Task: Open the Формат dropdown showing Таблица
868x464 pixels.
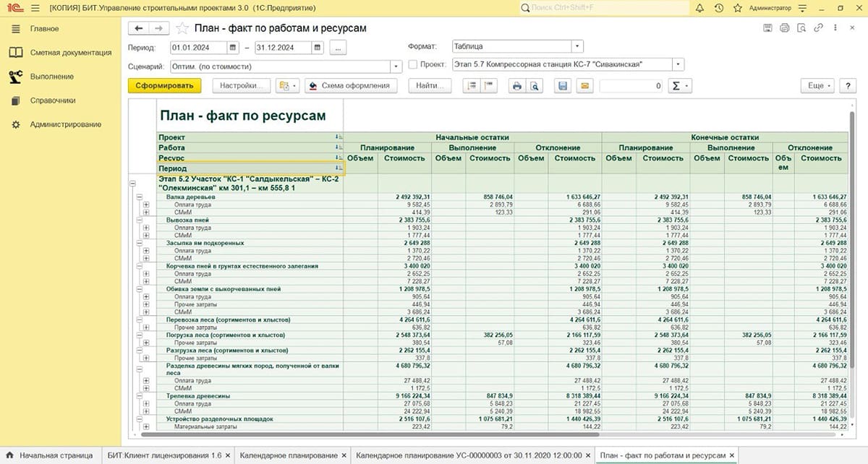Action: coord(577,46)
